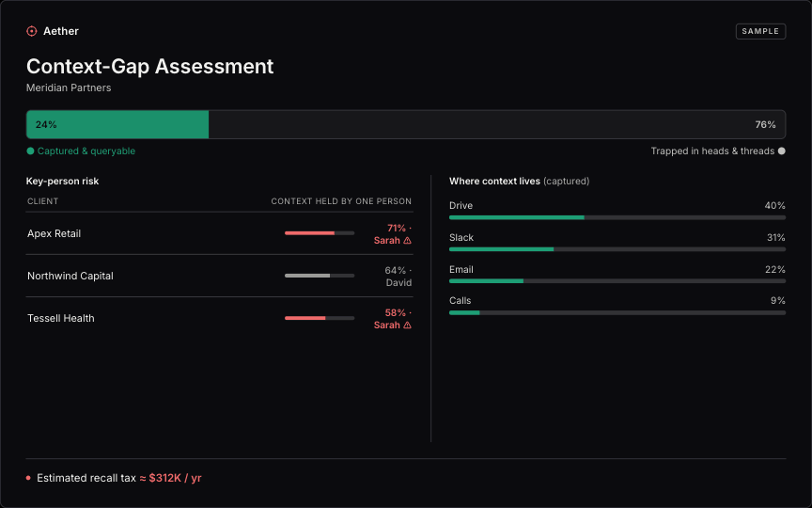Click the warning icon beside Apex Retail's Sarah
The image size is (812, 508).
point(408,241)
